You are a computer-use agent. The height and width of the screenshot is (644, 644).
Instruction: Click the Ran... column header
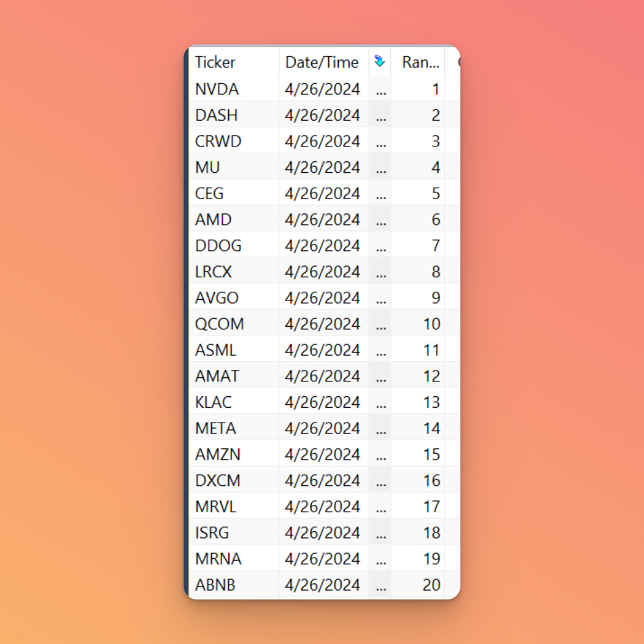[x=417, y=61]
